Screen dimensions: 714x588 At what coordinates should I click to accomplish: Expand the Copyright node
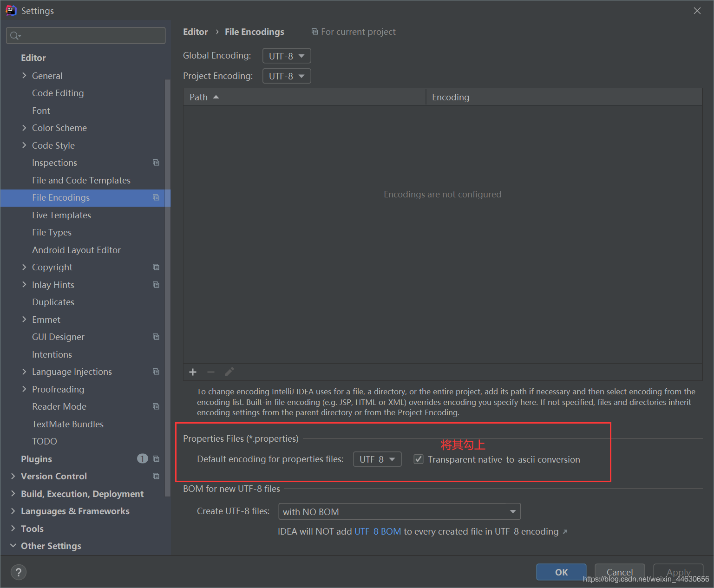coord(24,267)
